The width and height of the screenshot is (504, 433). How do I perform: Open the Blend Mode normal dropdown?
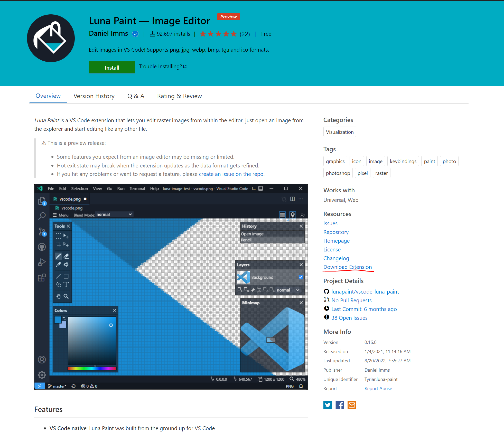coord(114,214)
